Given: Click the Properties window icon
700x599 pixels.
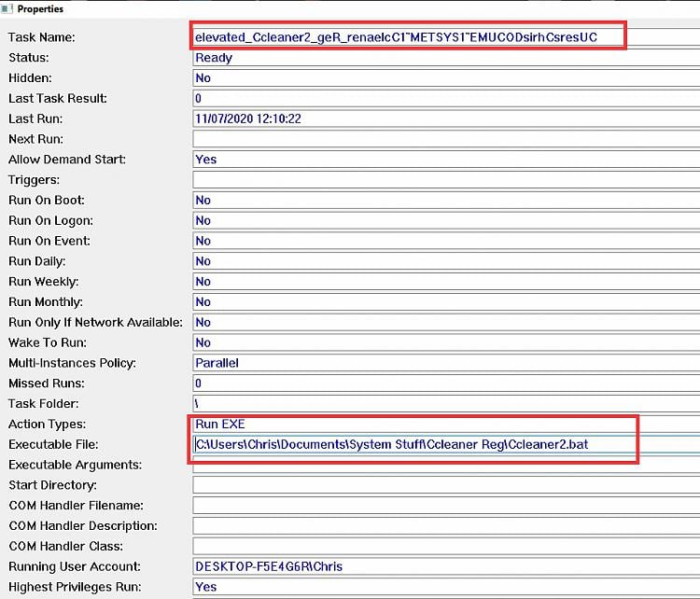Looking at the screenshot, I should click(x=7, y=8).
